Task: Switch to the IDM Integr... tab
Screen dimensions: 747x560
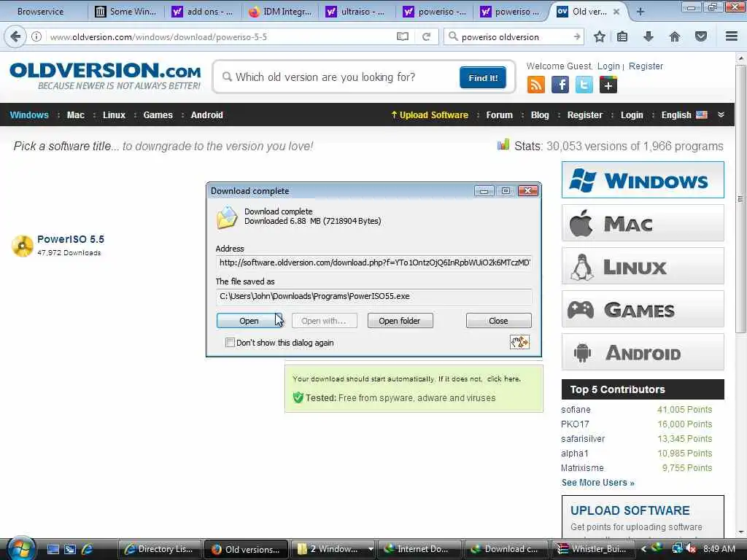Action: pyautogui.click(x=280, y=12)
